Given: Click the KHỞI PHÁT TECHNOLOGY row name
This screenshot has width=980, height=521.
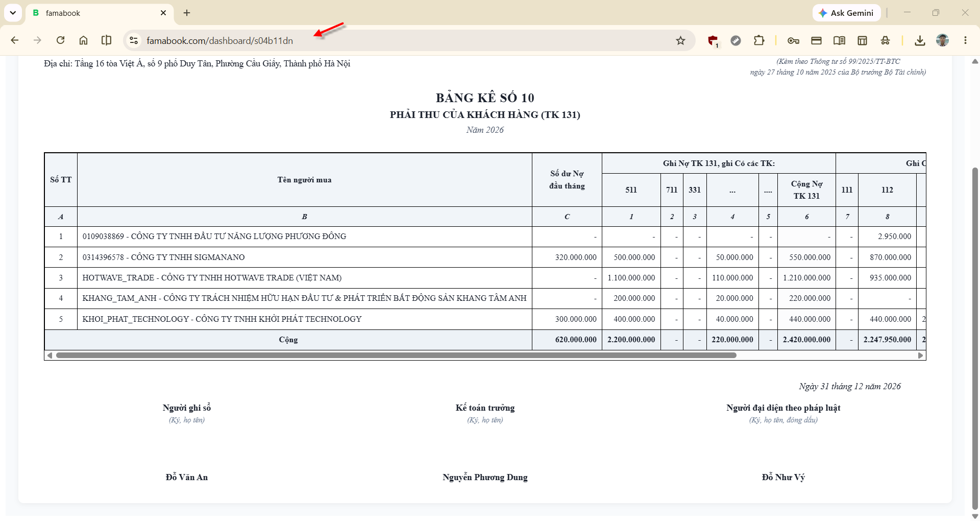Looking at the screenshot, I should pos(222,319).
